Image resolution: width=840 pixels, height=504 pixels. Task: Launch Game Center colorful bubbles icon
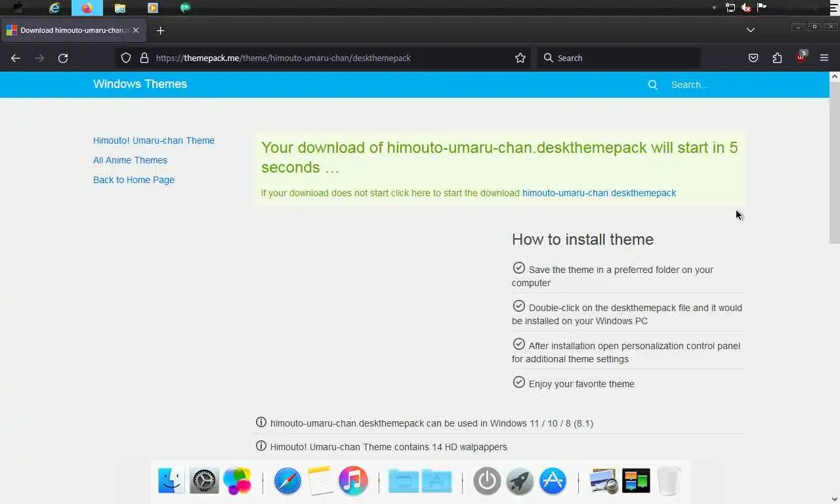[237, 481]
